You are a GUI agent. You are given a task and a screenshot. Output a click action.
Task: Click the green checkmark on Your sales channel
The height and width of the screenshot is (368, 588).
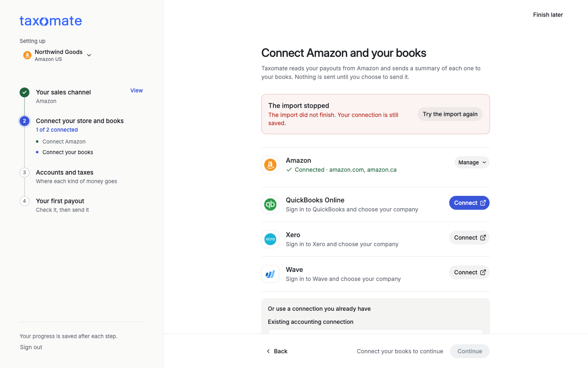[x=24, y=92]
